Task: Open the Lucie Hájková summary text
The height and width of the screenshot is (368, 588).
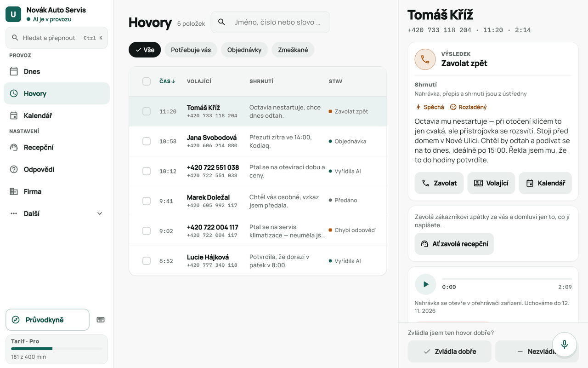Action: [279, 261]
